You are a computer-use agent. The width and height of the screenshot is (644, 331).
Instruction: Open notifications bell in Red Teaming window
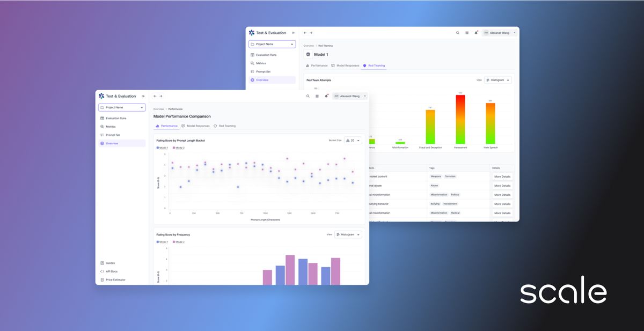click(x=476, y=33)
